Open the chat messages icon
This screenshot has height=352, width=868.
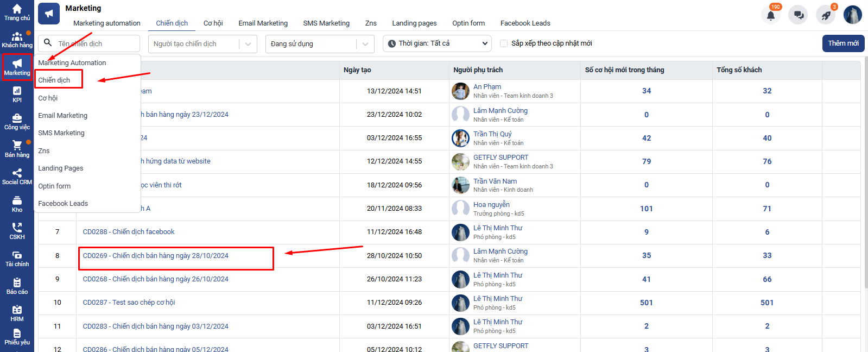[x=798, y=15]
